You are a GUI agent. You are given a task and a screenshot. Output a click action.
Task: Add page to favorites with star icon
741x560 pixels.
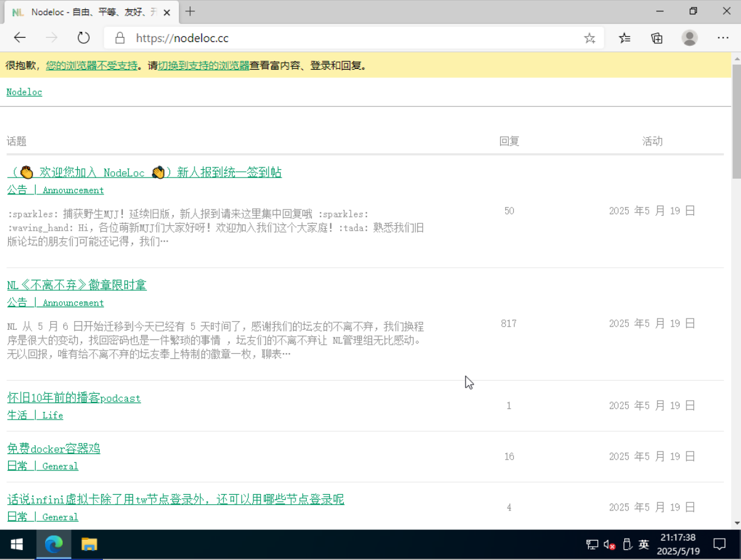[x=589, y=38]
